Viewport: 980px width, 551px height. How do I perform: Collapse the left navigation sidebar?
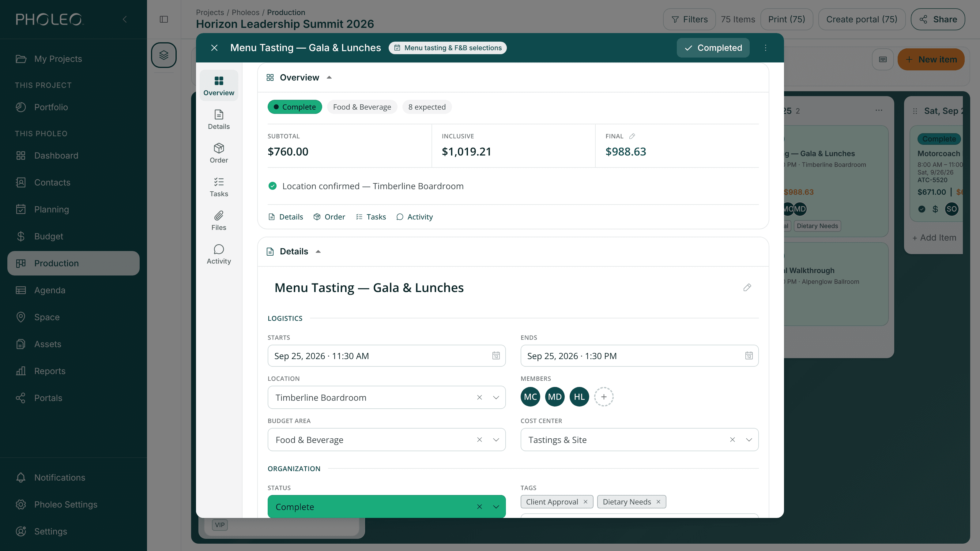click(125, 19)
